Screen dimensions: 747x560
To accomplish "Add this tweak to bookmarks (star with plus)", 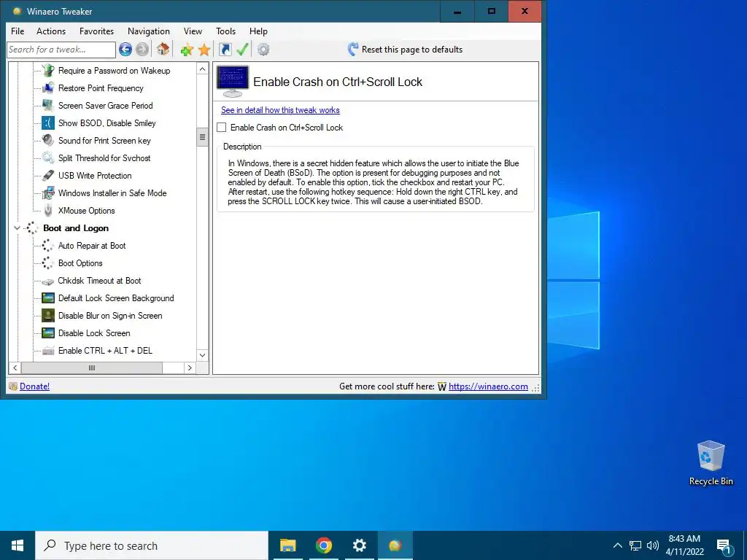I will pyautogui.click(x=187, y=50).
